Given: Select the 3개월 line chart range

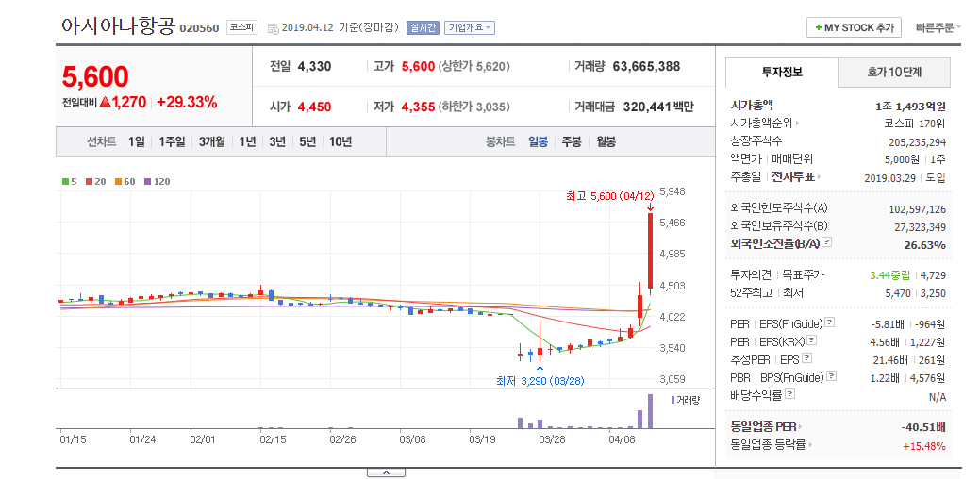Looking at the screenshot, I should (x=212, y=141).
